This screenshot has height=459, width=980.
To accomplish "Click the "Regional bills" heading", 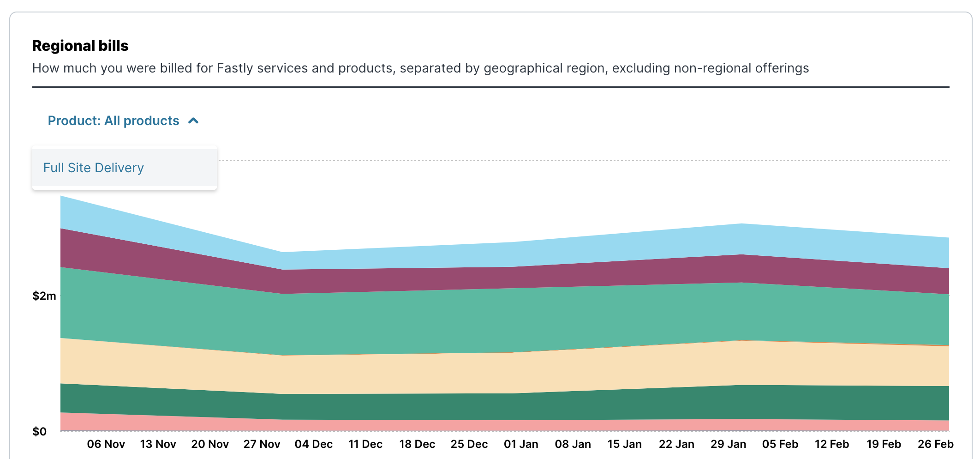I will pyautogui.click(x=80, y=45).
